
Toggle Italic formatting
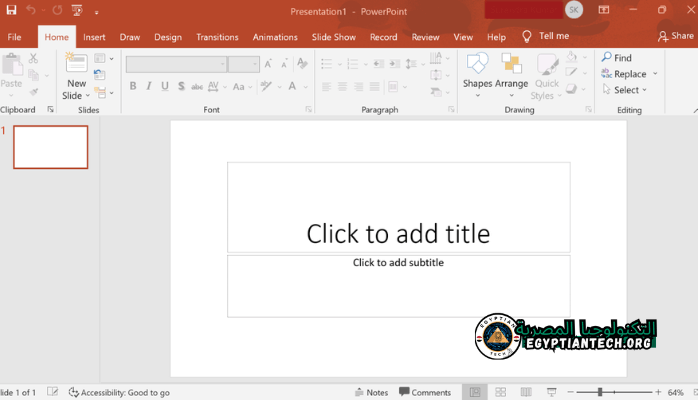click(x=149, y=86)
